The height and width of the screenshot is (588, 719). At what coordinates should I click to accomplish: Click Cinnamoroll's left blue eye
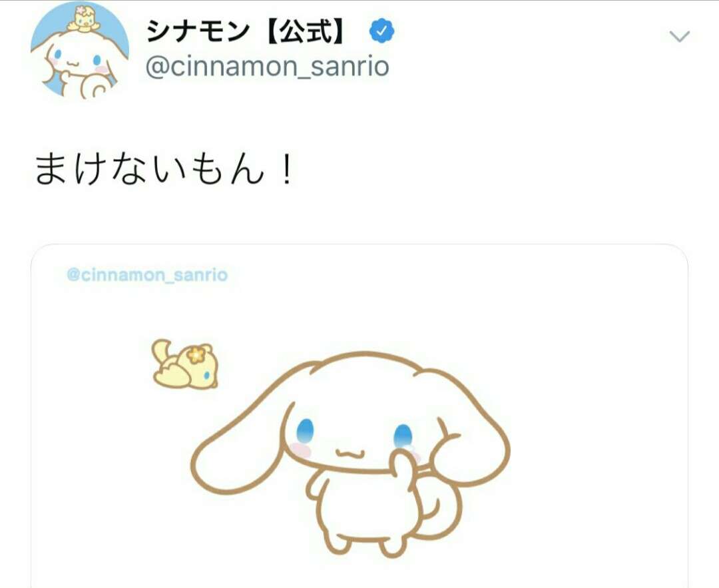pyautogui.click(x=304, y=430)
